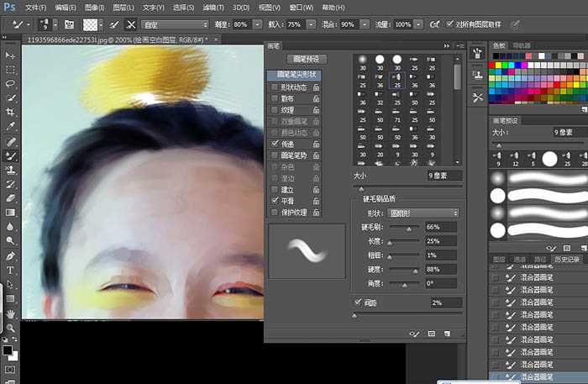
Task: Click the 画笔预设 button
Action: pyautogui.click(x=306, y=60)
